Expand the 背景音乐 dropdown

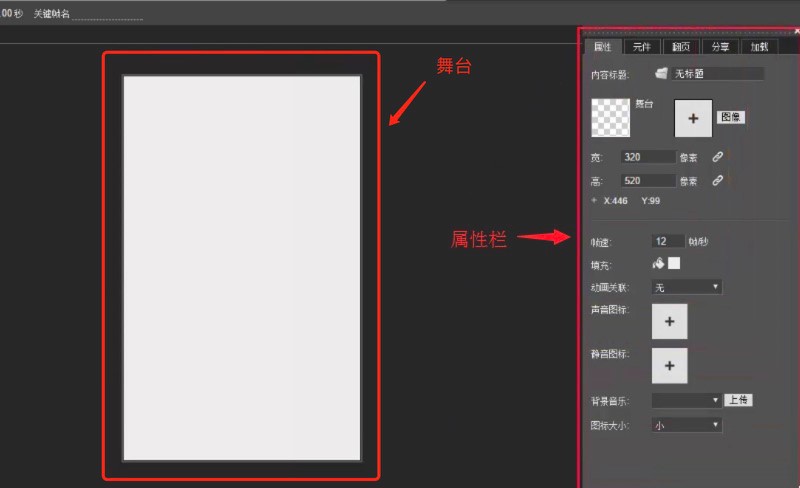point(686,400)
